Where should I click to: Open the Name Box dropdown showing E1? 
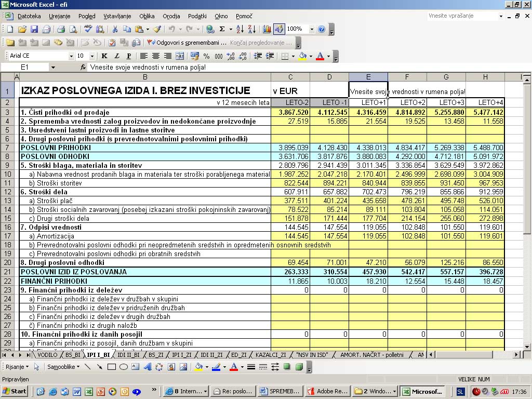pos(52,68)
